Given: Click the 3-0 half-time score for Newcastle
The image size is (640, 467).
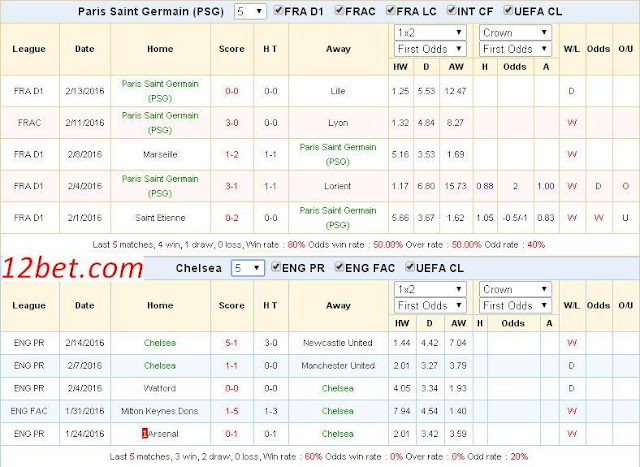Looking at the screenshot, I should pos(271,343).
